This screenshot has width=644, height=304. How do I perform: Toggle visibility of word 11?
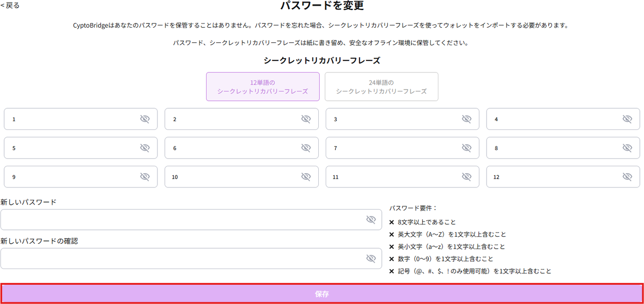pos(466,177)
